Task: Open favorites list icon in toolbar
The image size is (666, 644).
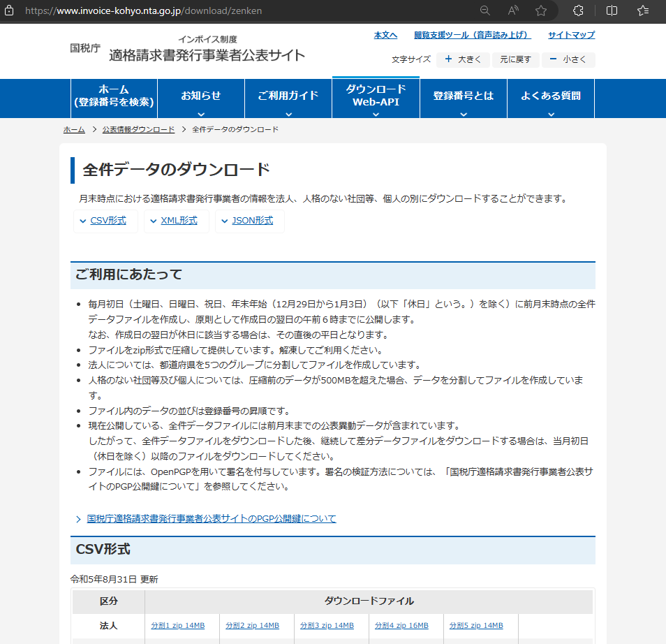Action: click(x=644, y=10)
